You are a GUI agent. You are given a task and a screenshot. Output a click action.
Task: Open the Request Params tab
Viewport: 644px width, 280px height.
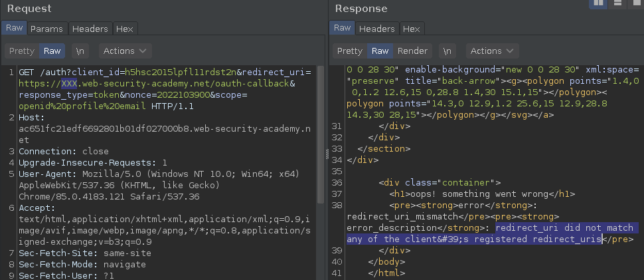click(x=47, y=29)
